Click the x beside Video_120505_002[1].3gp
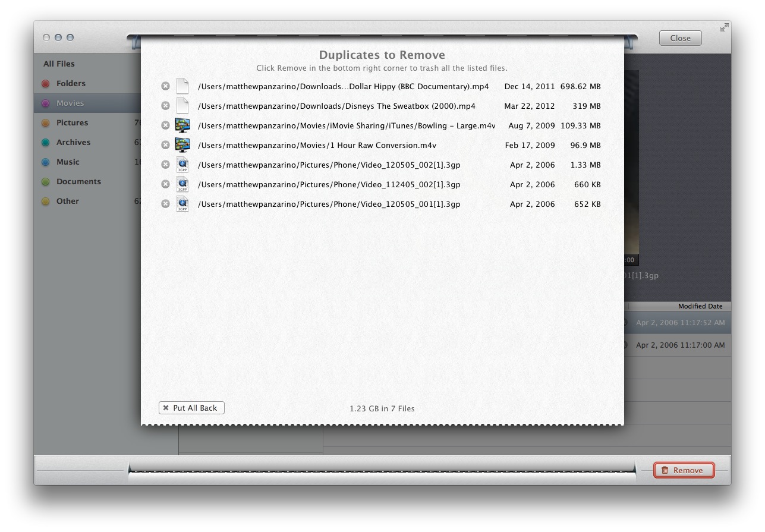Viewport: 765px width, 532px height. point(165,165)
